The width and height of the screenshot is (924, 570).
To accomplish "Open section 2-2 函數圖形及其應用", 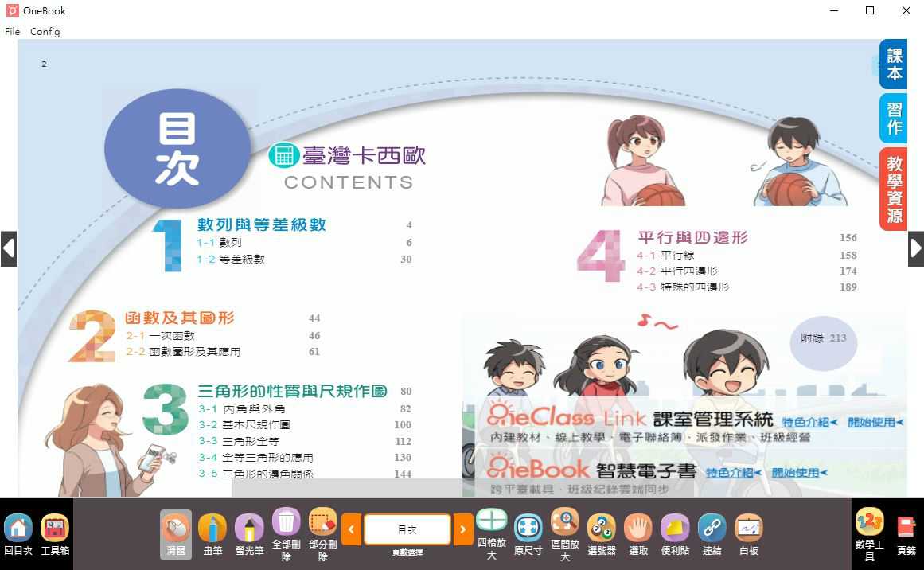I will [x=183, y=351].
